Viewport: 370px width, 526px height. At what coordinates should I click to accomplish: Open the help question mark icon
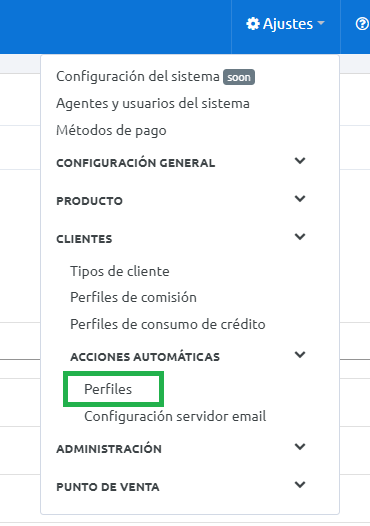tap(362, 24)
